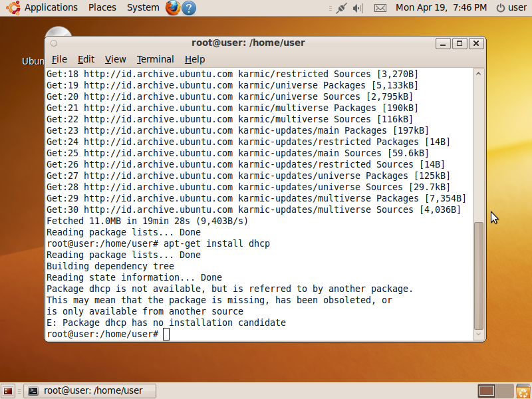Open the Trash icon at bottom right
This screenshot has width=532, height=399.
point(523,391)
